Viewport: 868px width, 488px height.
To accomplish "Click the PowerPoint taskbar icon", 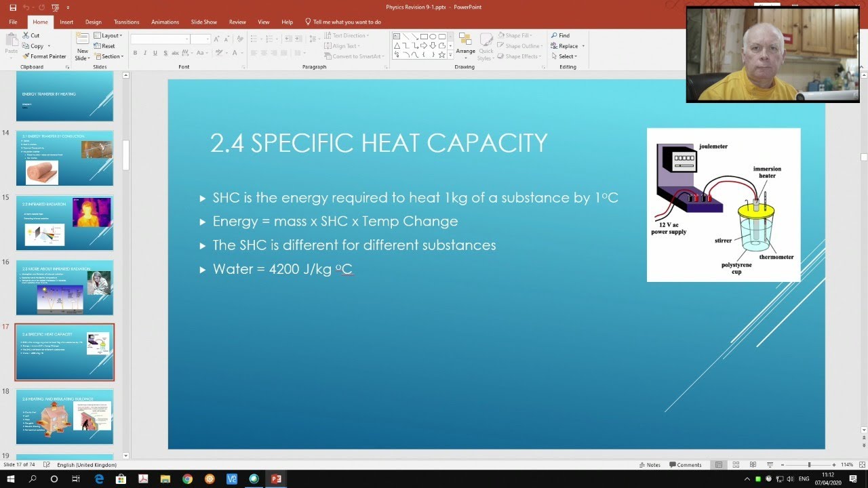I will 276,479.
